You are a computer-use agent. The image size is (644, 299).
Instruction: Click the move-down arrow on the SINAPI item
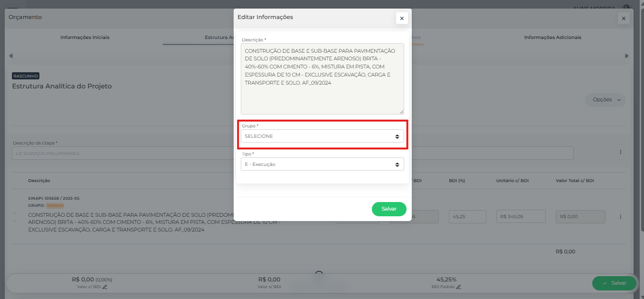click(15, 221)
